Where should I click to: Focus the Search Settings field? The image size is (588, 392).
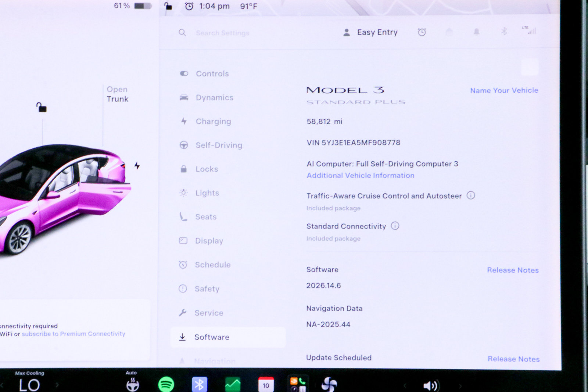222,33
